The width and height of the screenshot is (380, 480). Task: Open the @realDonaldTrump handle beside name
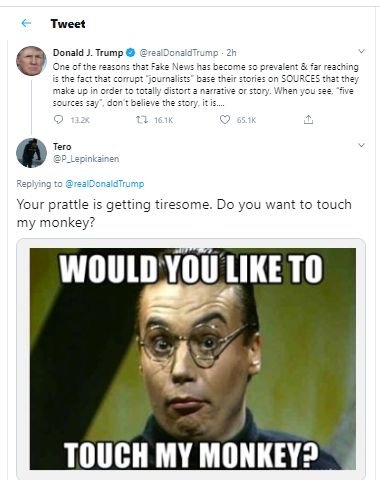coord(179,53)
